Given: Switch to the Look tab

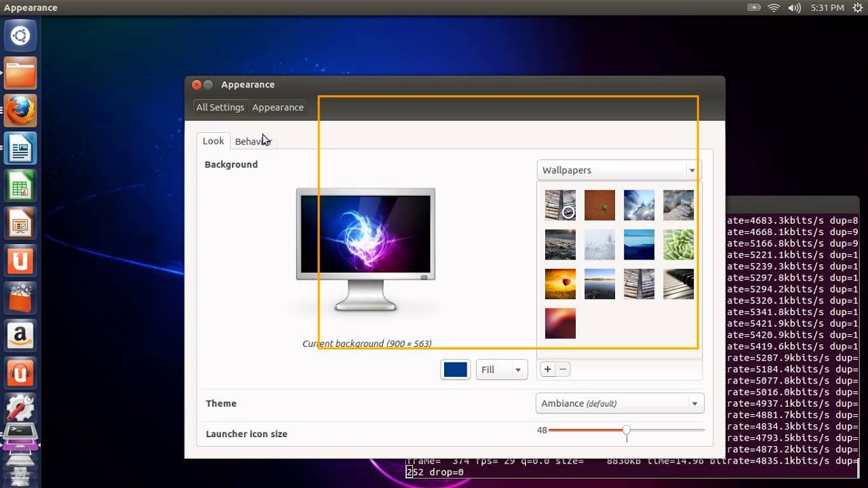Looking at the screenshot, I should click(213, 141).
